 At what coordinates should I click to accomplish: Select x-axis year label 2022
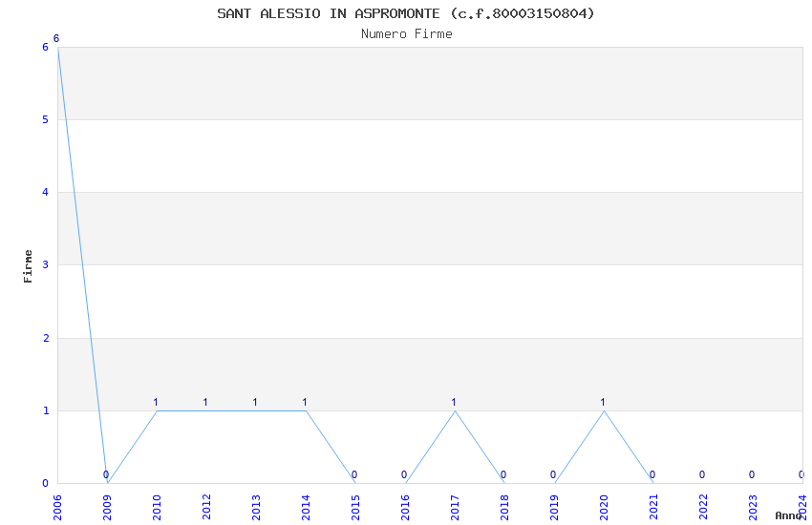(704, 508)
